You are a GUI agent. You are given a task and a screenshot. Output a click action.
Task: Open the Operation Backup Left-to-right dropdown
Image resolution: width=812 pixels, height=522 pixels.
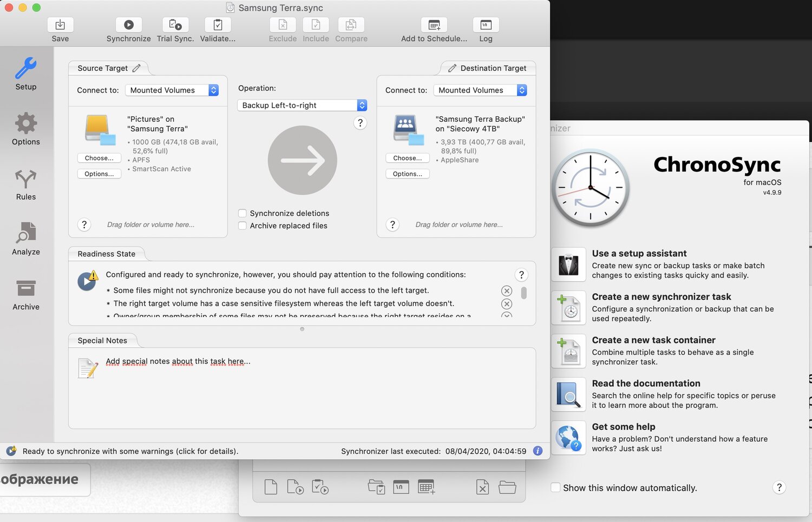[302, 105]
